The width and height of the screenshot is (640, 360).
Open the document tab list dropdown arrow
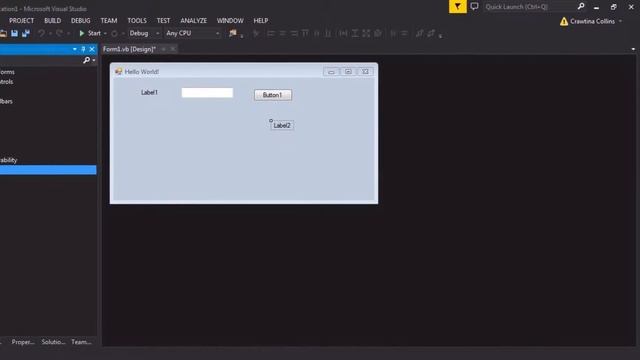[633, 49]
